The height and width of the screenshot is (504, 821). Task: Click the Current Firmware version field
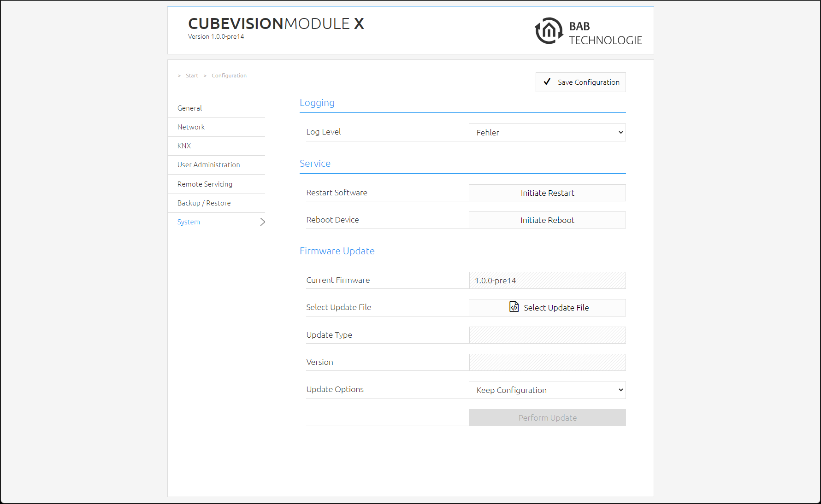pyautogui.click(x=547, y=280)
